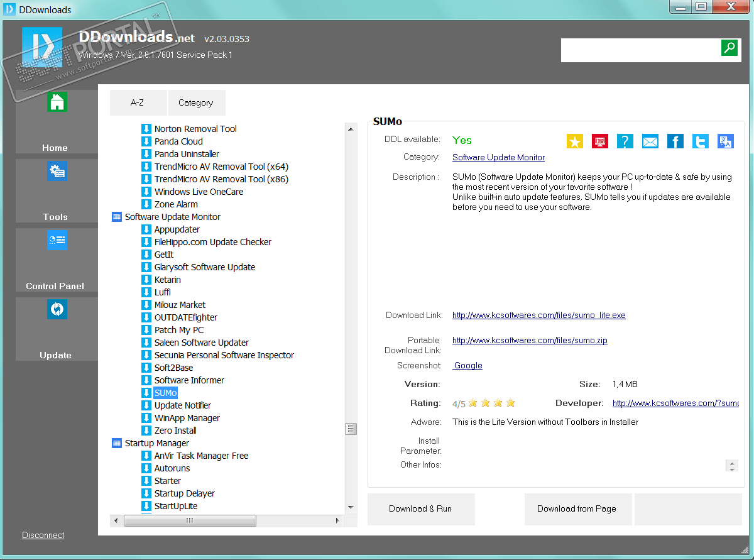The width and height of the screenshot is (754, 560).
Task: Click the translate icon
Action: [x=726, y=141]
